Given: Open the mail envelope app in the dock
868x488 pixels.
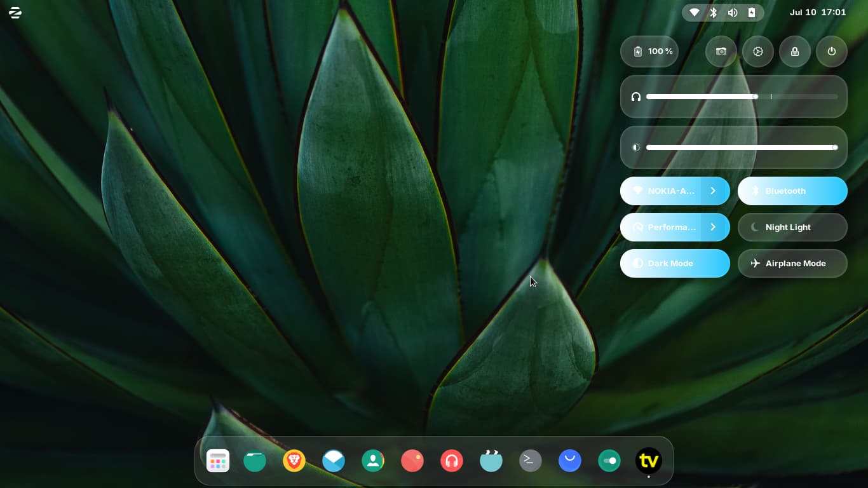Looking at the screenshot, I should [x=334, y=461].
